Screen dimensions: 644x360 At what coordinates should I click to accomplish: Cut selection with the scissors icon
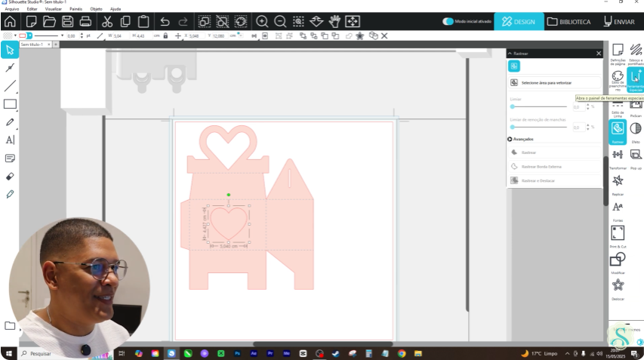click(107, 21)
